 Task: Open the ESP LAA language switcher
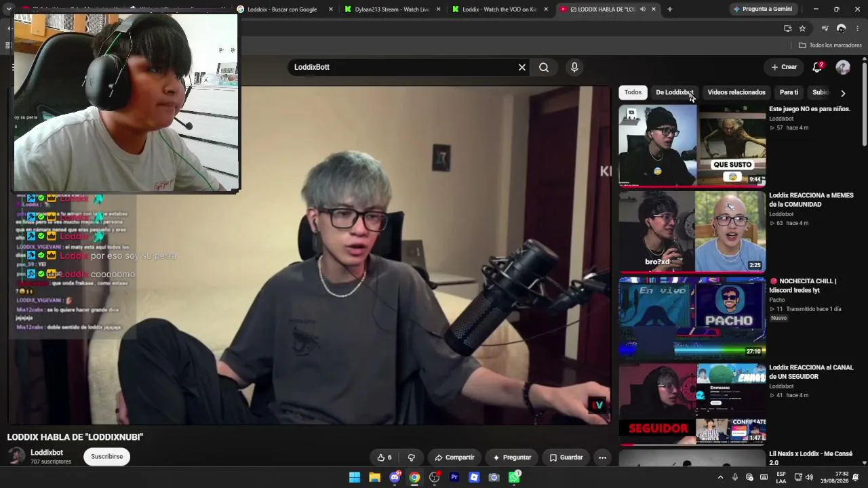click(x=781, y=477)
